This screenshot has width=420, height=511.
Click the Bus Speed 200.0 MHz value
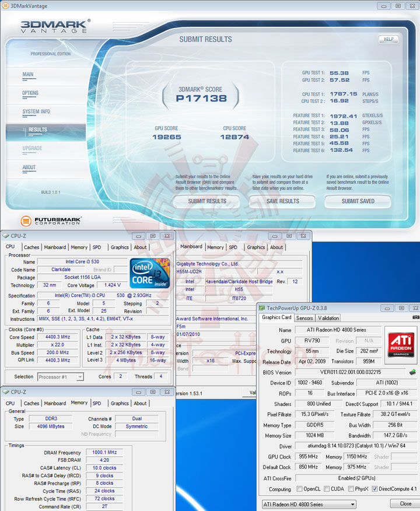click(58, 352)
